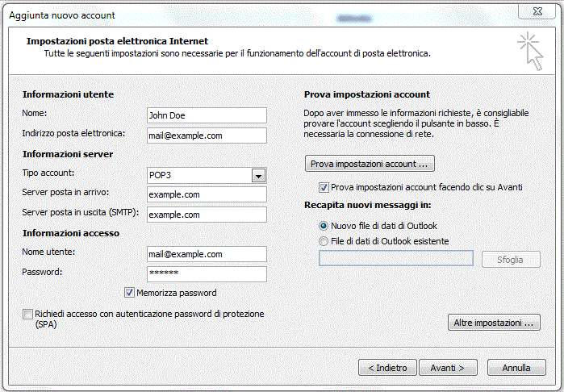
Task: Continue with the Avanti button
Action: pos(448,368)
